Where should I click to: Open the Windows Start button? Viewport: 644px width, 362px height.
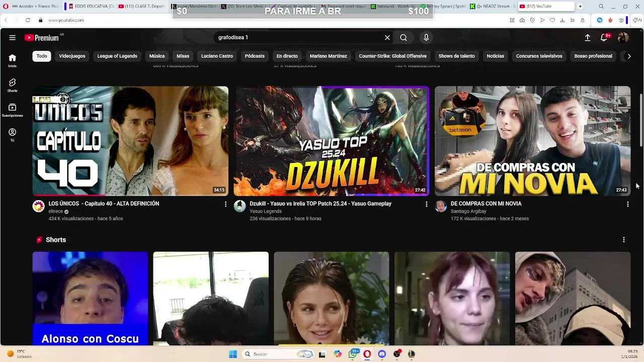coord(233,354)
